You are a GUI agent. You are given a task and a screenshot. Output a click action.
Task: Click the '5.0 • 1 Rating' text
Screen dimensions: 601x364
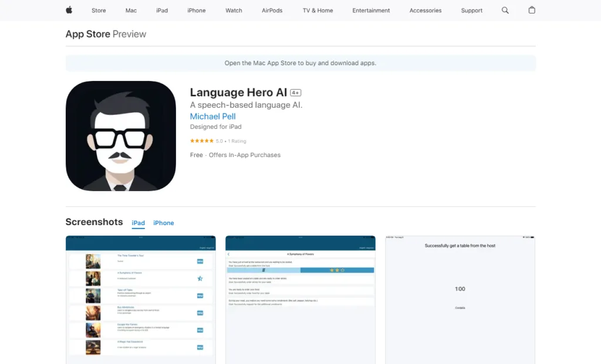(231, 141)
